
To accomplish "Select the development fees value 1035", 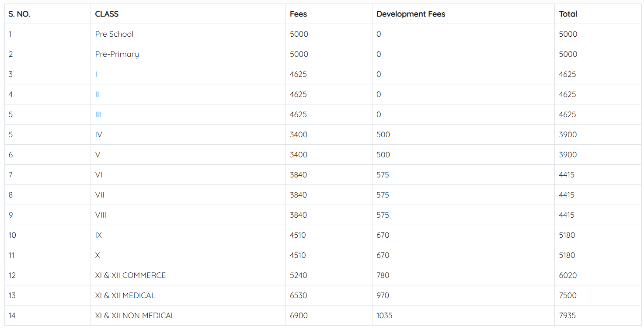I will [x=384, y=316].
